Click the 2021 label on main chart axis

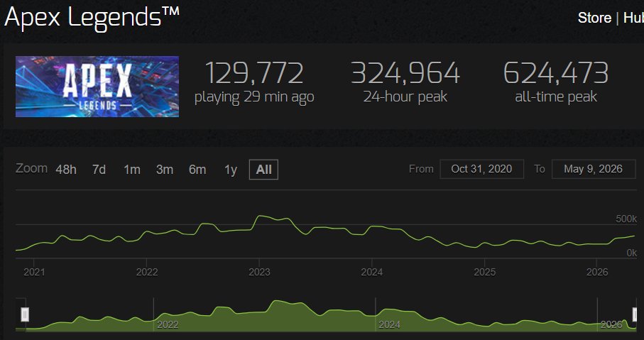click(x=34, y=273)
